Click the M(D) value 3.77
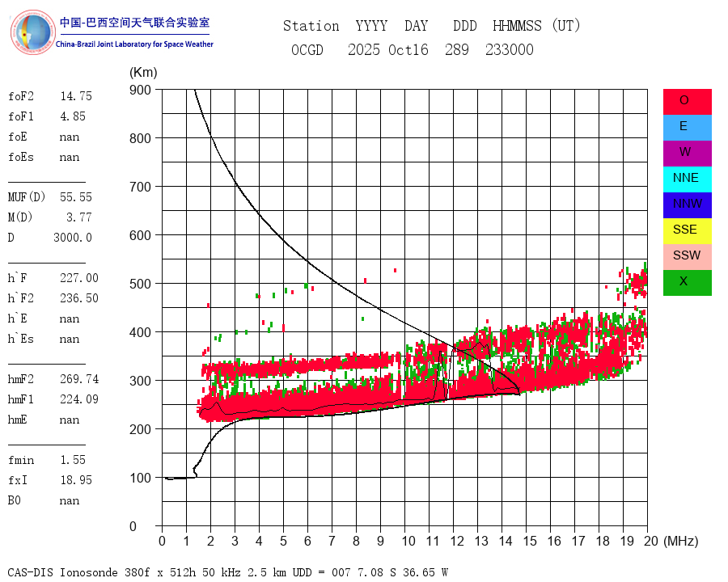This screenshot has width=728, height=582. tap(79, 217)
